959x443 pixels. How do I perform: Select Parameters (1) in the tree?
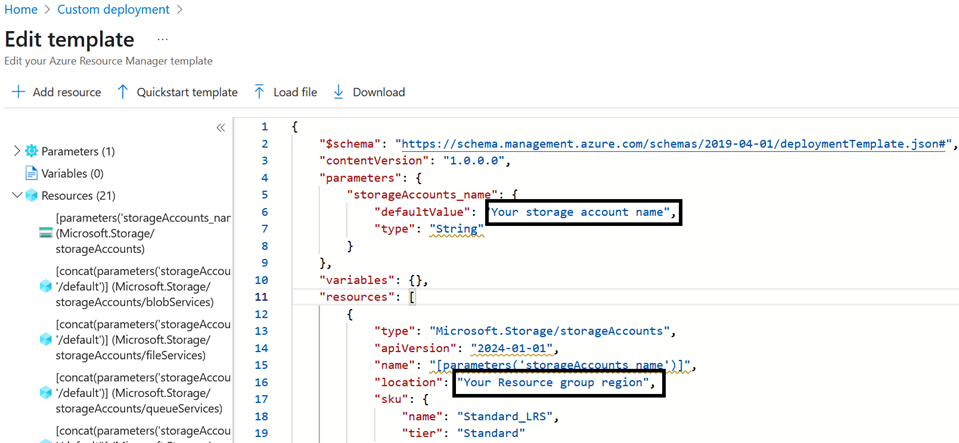78,151
